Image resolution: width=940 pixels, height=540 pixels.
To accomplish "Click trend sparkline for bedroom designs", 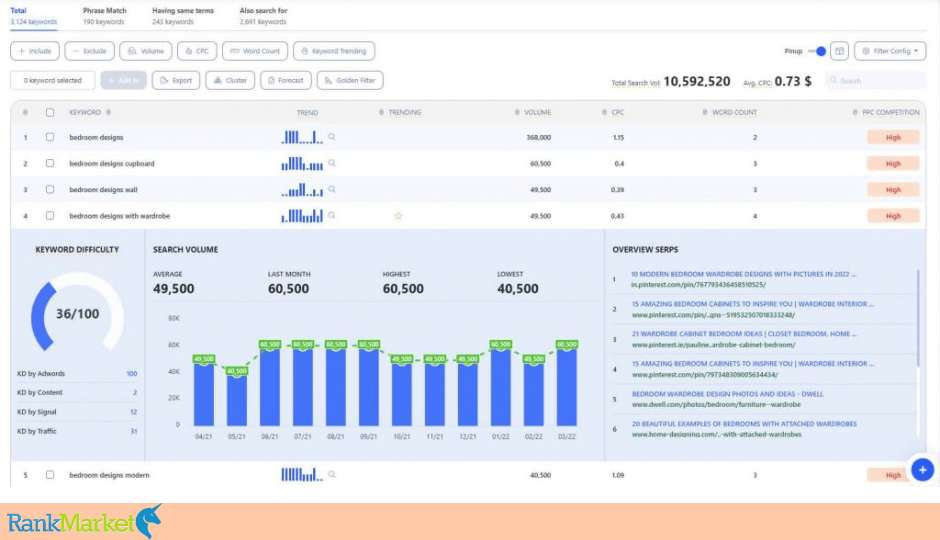I will (x=302, y=137).
